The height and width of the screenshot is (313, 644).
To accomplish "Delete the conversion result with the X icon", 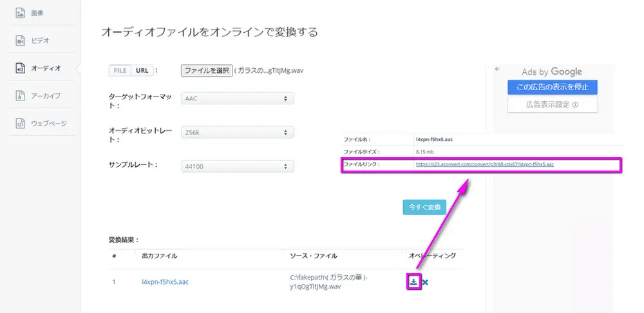I will [x=426, y=282].
